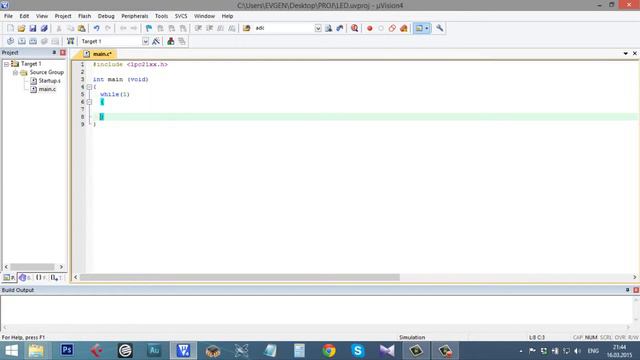Screen dimensions: 640x360
Task: Collapse the while loop fold marker
Action: (x=89, y=102)
